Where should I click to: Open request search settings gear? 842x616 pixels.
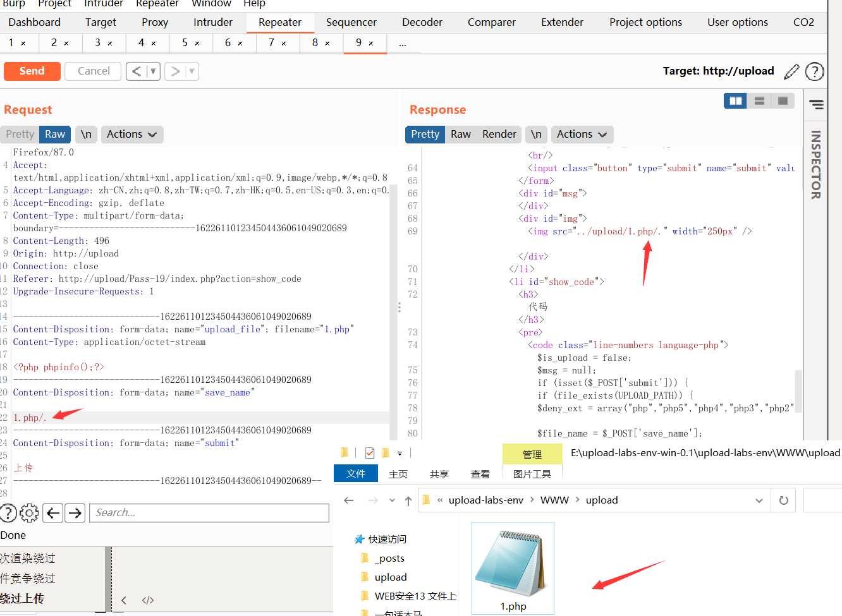click(29, 513)
